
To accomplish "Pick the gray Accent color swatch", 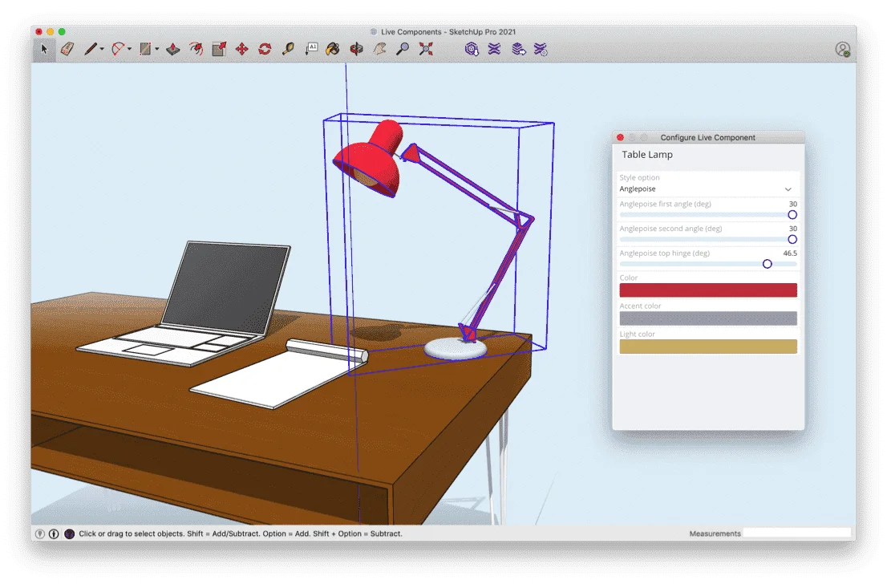I will click(x=707, y=318).
